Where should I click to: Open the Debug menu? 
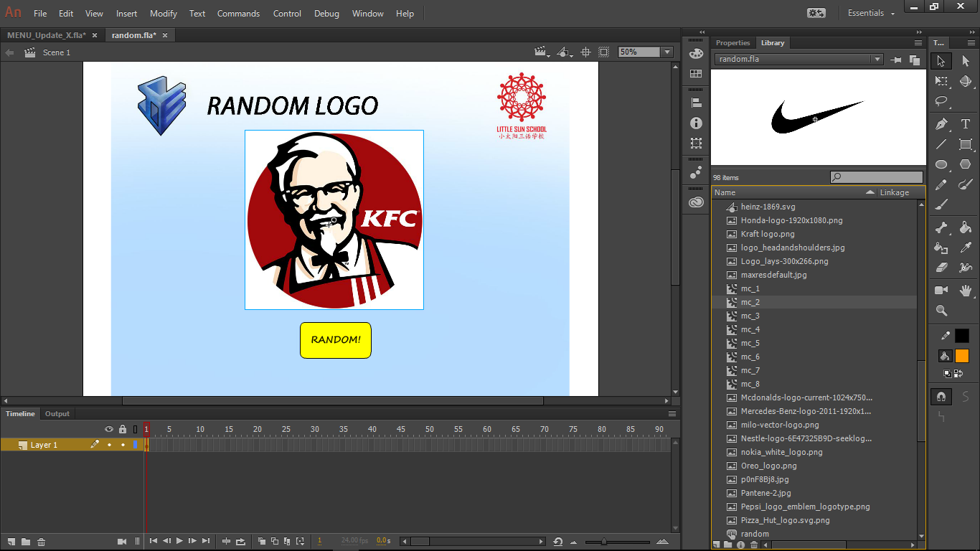(326, 14)
